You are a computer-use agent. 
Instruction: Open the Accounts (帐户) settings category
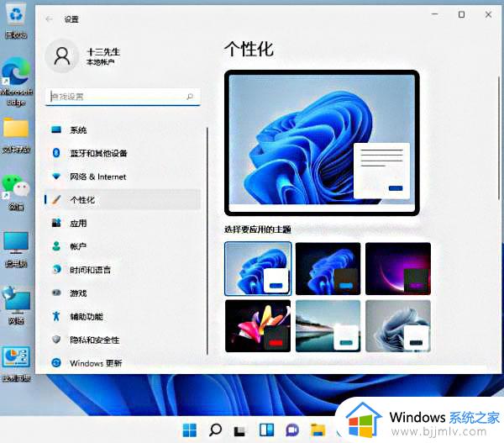coord(122,246)
